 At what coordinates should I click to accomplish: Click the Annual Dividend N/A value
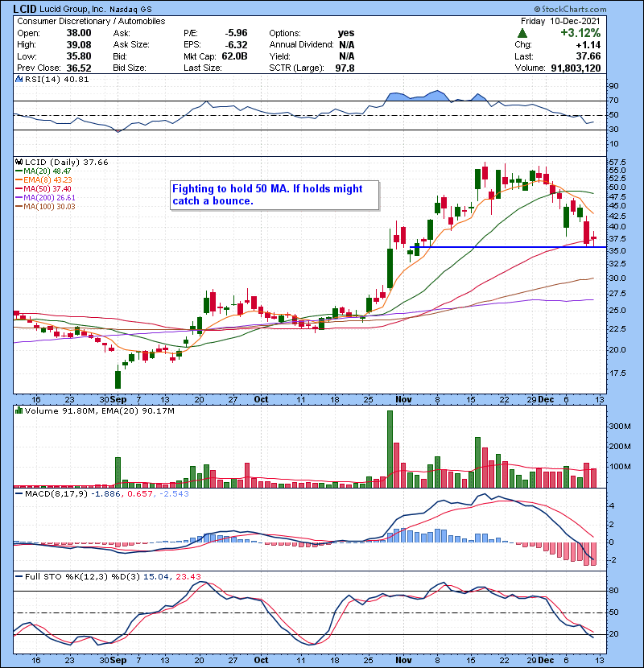coord(346,45)
